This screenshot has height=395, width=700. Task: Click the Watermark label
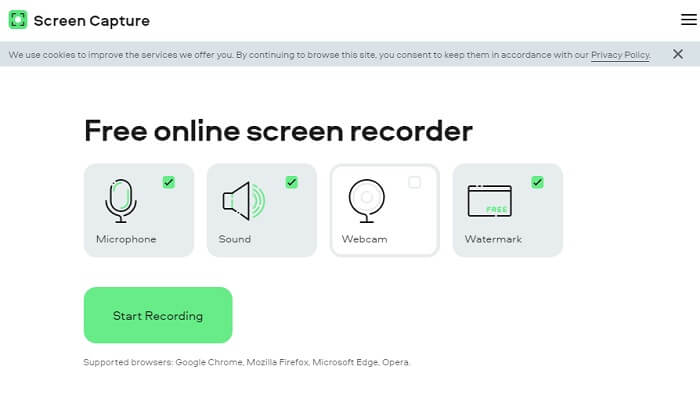click(x=493, y=239)
